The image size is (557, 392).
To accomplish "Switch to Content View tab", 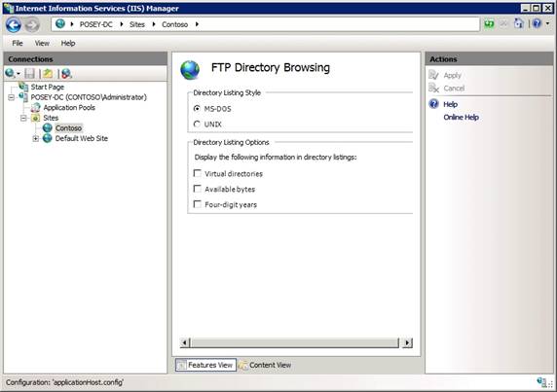I will [x=265, y=365].
